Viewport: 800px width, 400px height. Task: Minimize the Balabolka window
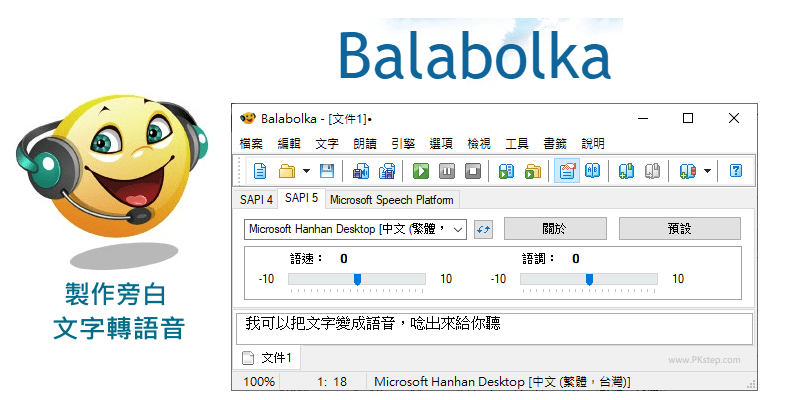point(643,118)
